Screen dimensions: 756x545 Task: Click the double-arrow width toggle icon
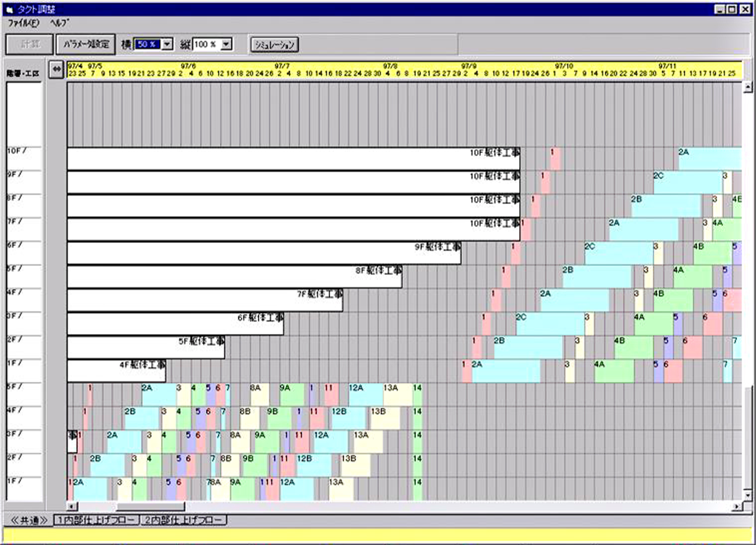point(56,70)
